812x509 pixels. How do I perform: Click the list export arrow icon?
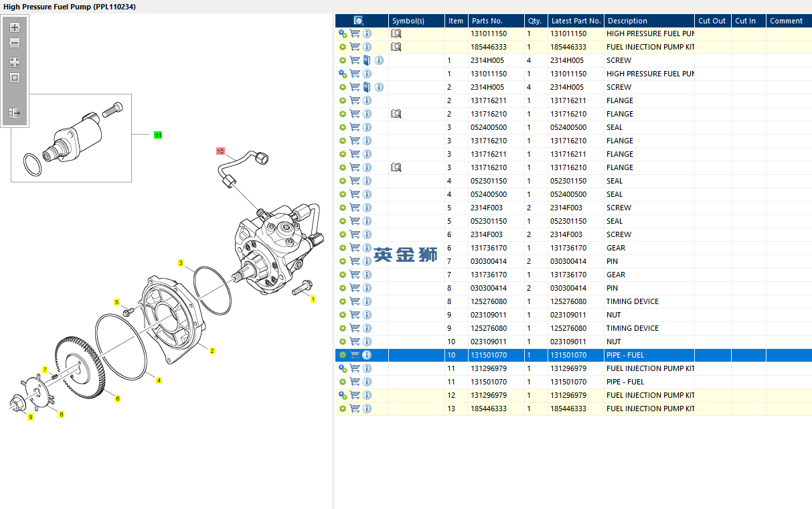[x=15, y=113]
